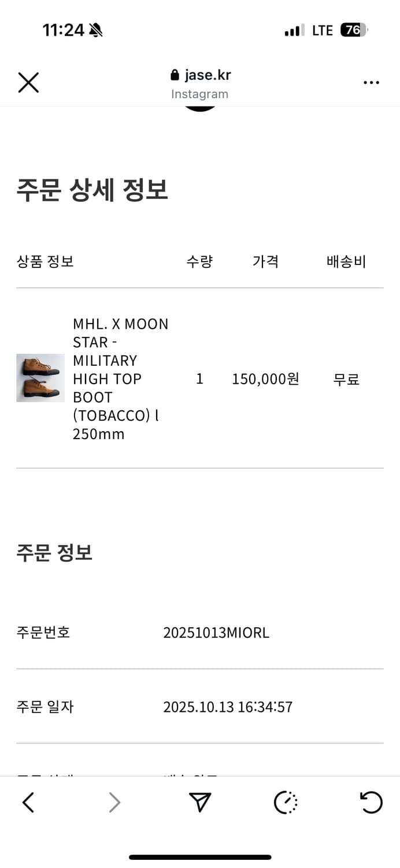Tap the 150,000원 price value
Screen dimensions: 400x868
[265, 379]
